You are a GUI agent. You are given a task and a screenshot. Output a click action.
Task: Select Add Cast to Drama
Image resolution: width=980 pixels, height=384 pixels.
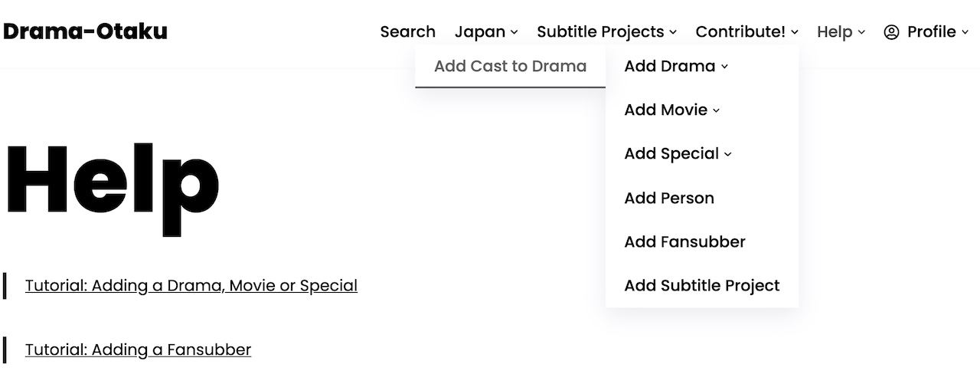click(x=510, y=66)
